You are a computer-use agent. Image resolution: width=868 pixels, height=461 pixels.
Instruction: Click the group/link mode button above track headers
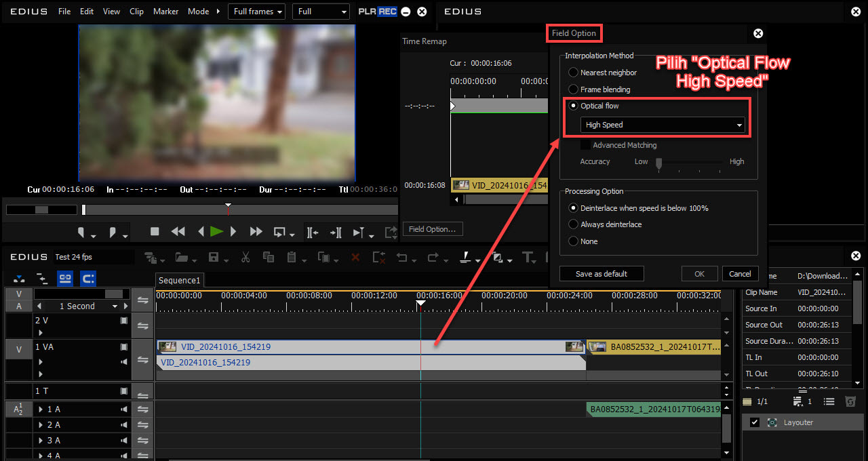[x=65, y=278]
